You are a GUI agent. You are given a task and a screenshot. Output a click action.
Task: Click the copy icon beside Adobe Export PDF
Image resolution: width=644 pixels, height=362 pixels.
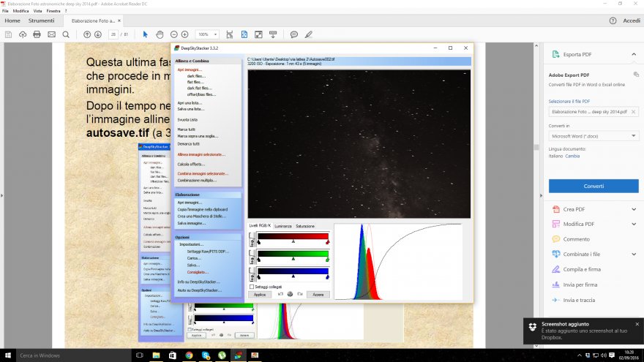coord(636,75)
